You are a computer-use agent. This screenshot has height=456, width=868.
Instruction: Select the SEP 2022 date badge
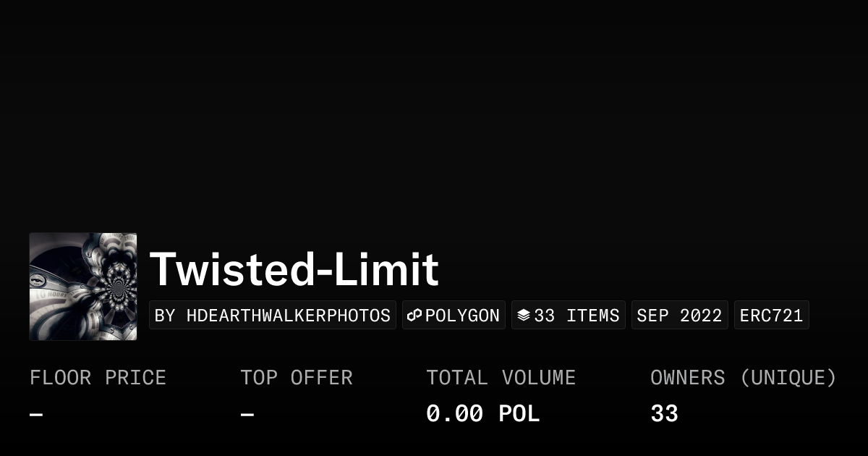[x=679, y=316]
